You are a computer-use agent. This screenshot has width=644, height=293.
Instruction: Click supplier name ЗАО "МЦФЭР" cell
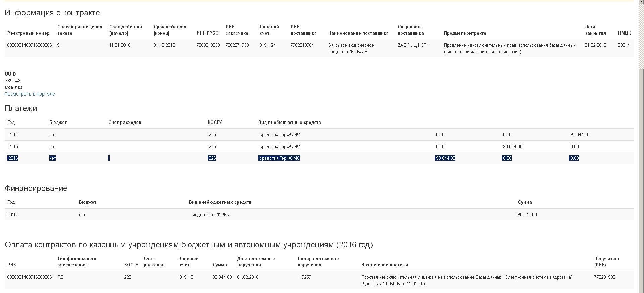point(413,45)
